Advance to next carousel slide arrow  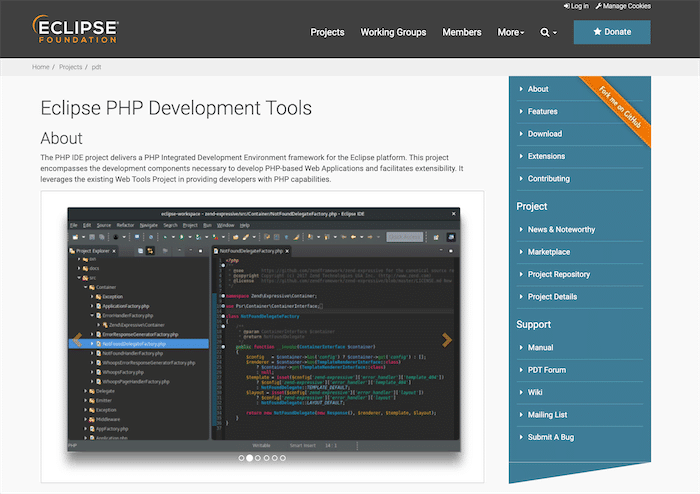tap(447, 339)
